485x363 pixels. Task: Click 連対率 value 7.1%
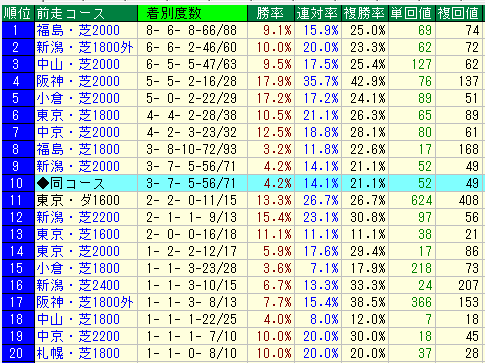tap(325, 269)
